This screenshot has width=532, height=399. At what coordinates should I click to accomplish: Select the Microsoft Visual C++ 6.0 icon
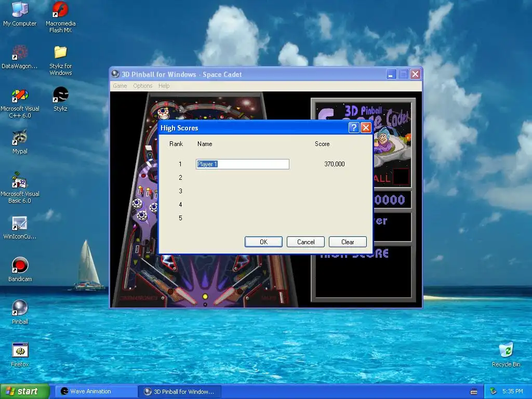[x=20, y=103]
